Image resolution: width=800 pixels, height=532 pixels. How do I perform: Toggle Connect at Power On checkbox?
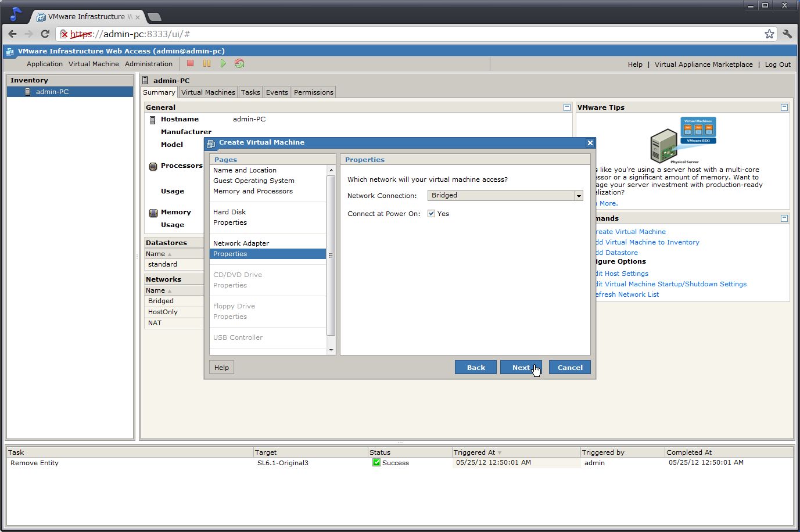(431, 213)
